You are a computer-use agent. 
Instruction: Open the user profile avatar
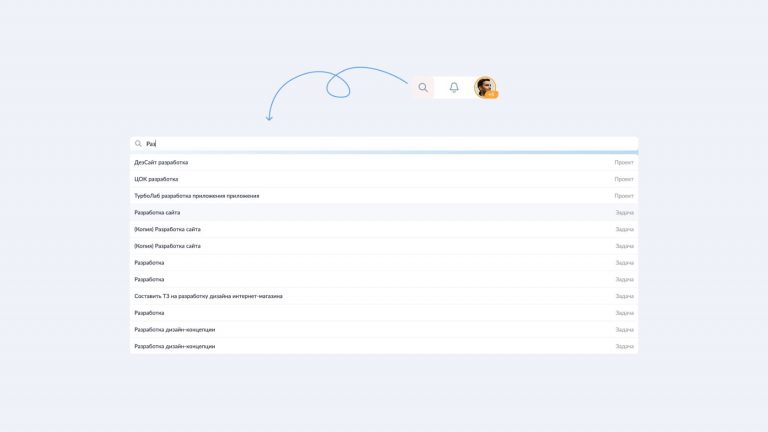coord(485,87)
